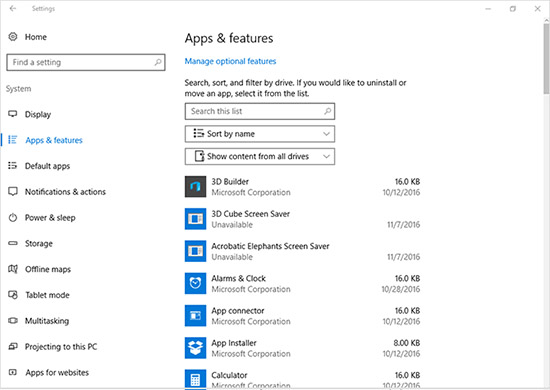Click the 10/28/2016 date for Alarms & Clock
Viewport: 550px width, 390px height.
(x=401, y=289)
